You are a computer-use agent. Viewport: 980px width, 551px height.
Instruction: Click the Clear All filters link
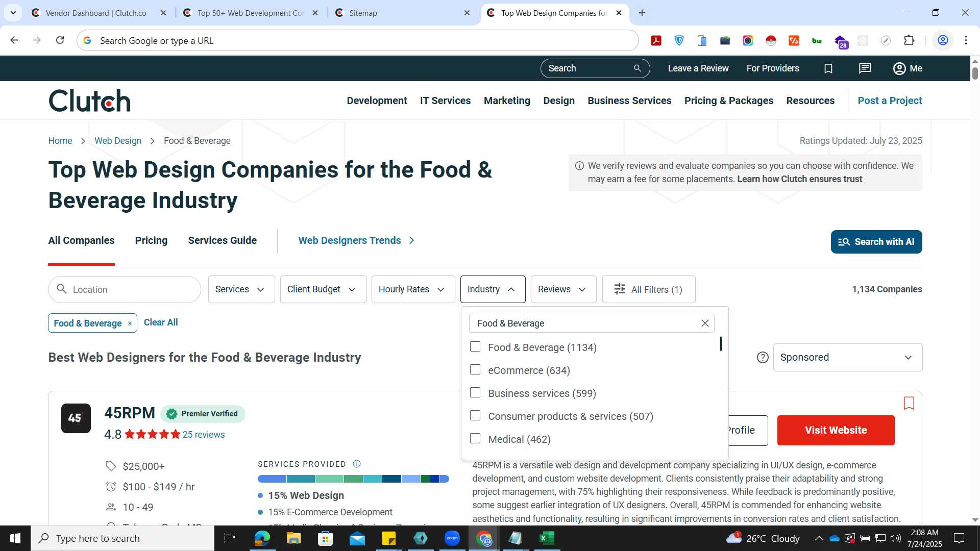[161, 322]
